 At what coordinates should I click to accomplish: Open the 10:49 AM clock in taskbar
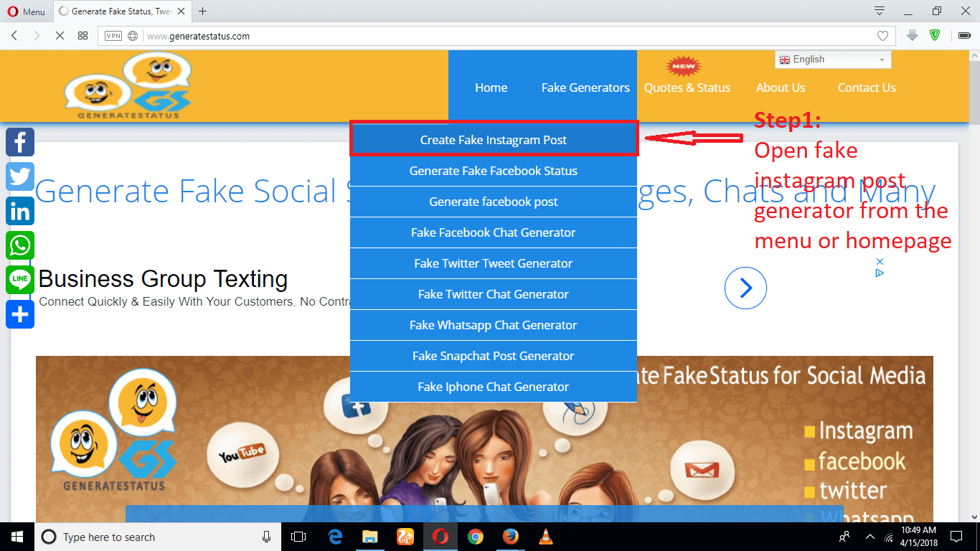point(918,537)
